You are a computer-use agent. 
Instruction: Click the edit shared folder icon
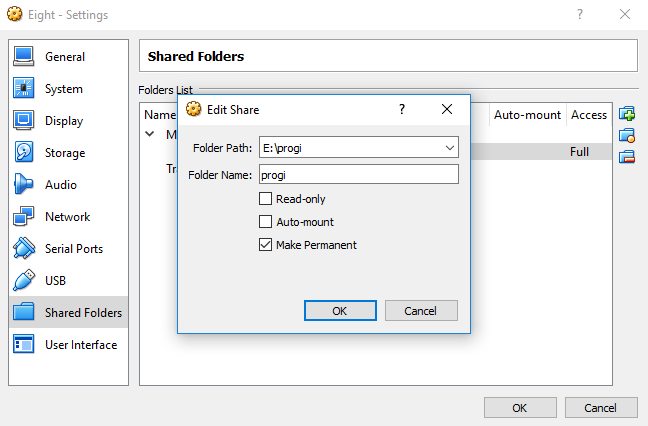[x=627, y=135]
